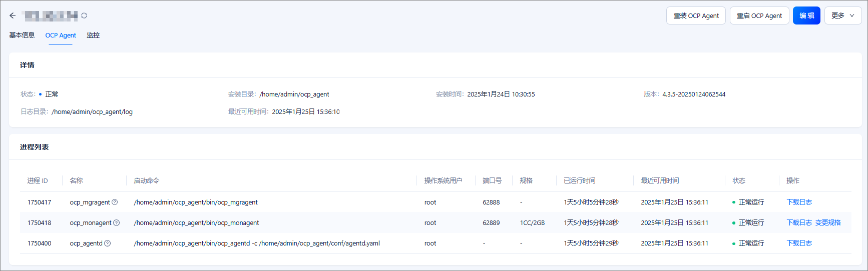The width and height of the screenshot is (868, 271).
Task: Switch to the 基本信息 tab
Action: [x=22, y=35]
